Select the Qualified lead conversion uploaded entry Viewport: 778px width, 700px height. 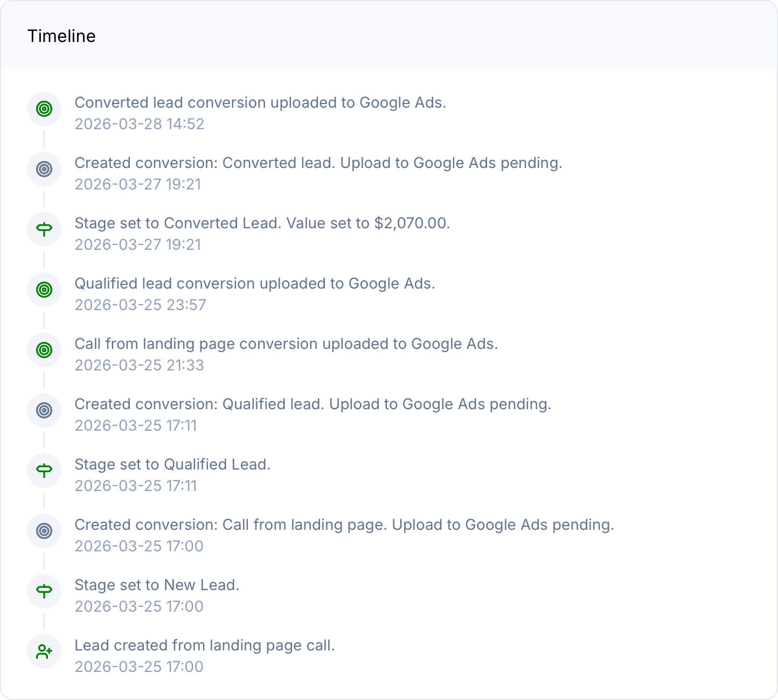pyautogui.click(x=255, y=283)
